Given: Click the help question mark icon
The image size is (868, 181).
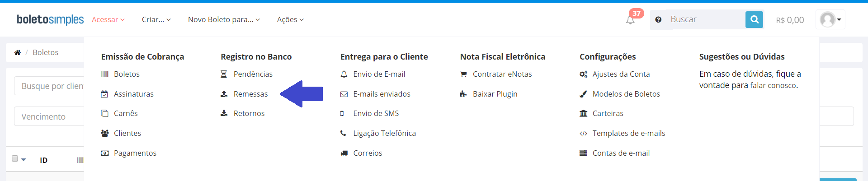Looking at the screenshot, I should pyautogui.click(x=658, y=19).
